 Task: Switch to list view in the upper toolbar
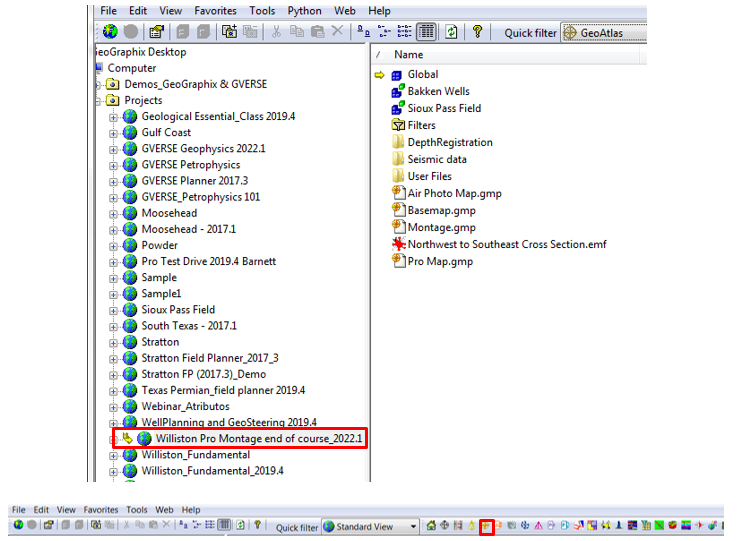click(x=404, y=31)
